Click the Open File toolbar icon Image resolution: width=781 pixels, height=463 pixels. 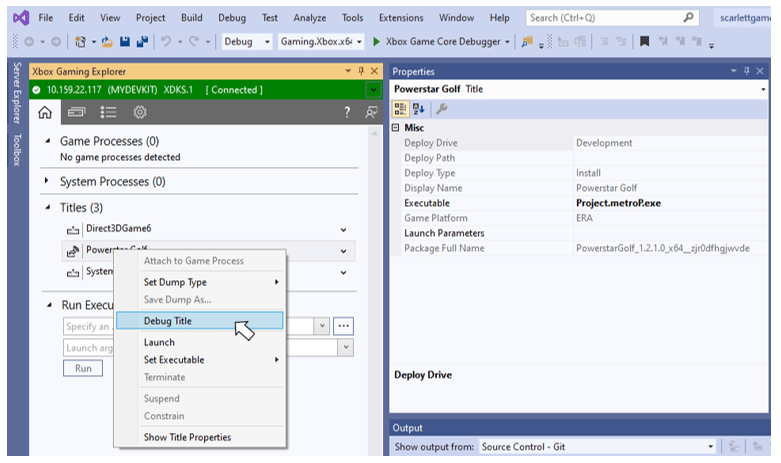(x=107, y=42)
